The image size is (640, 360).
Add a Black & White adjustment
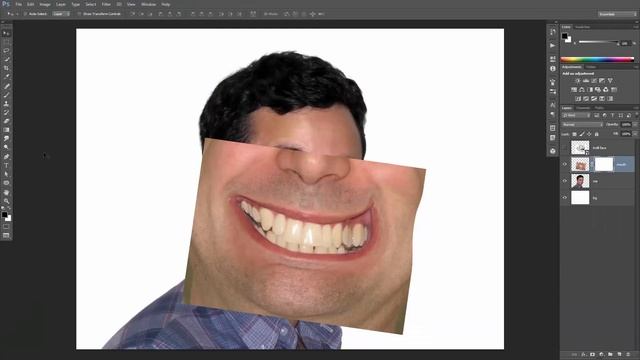click(x=590, y=90)
